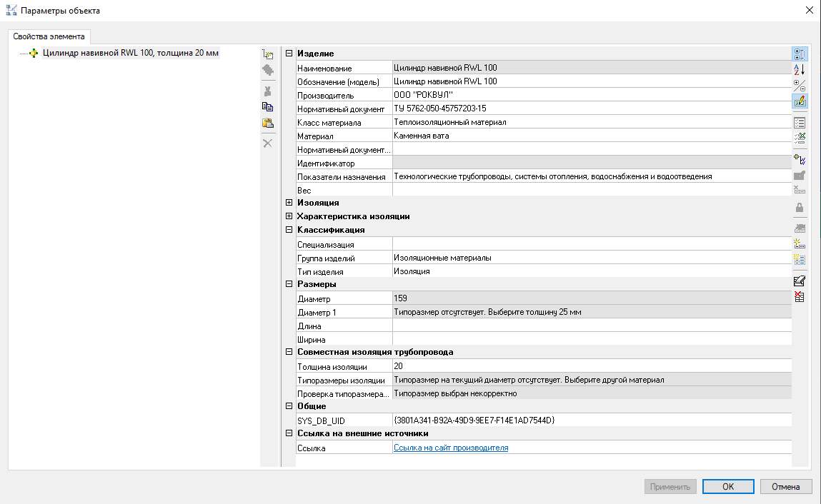Select tree item Цилиндр навивной RWL 100, толщина 20 мм
Viewport: 821px width, 504px height.
point(131,53)
